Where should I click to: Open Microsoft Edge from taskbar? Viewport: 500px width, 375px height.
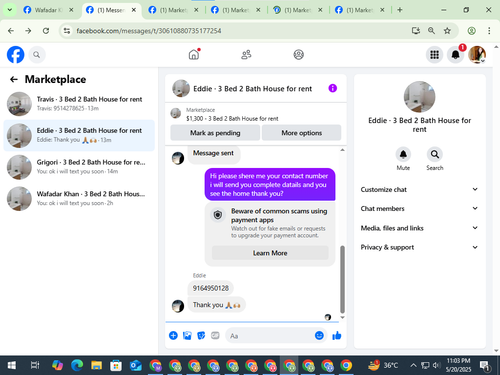[x=77, y=365]
